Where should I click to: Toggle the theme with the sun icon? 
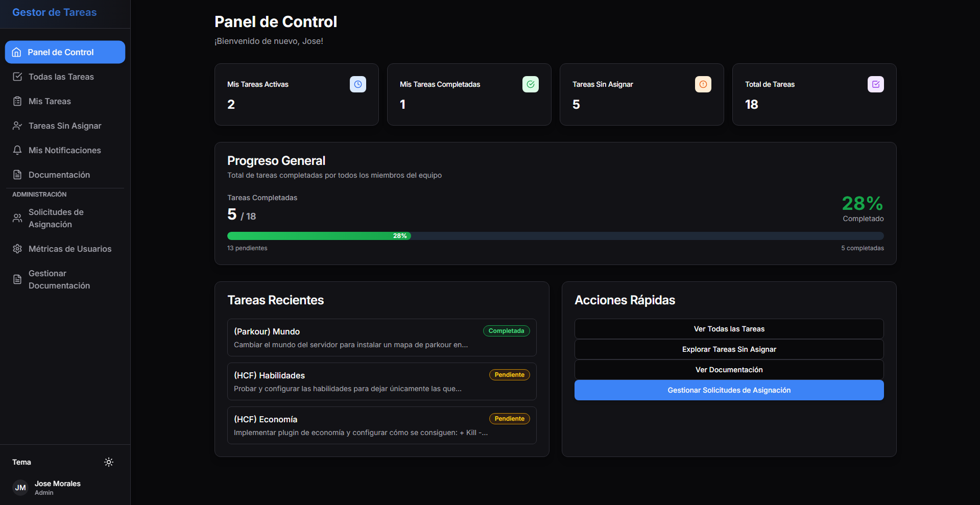tap(109, 462)
